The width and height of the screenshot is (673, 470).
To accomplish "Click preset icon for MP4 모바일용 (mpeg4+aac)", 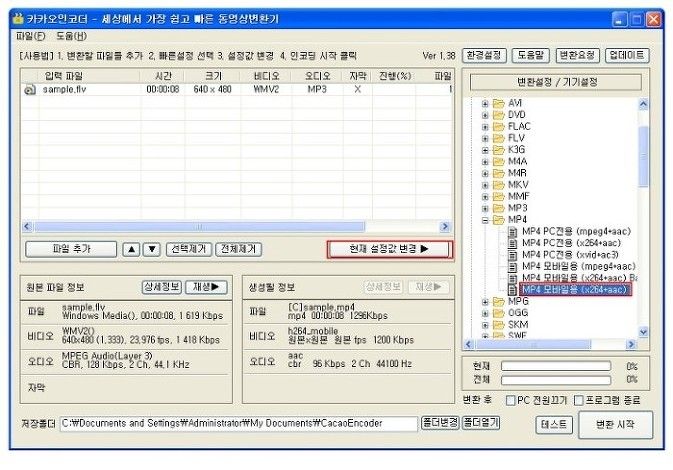I will tap(512, 267).
